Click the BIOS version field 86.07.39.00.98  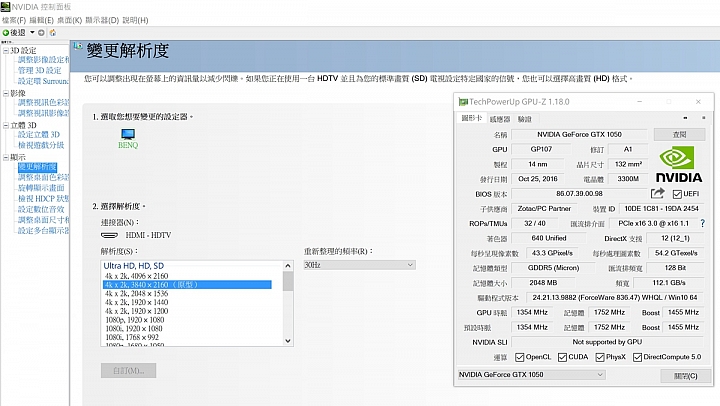(x=579, y=194)
